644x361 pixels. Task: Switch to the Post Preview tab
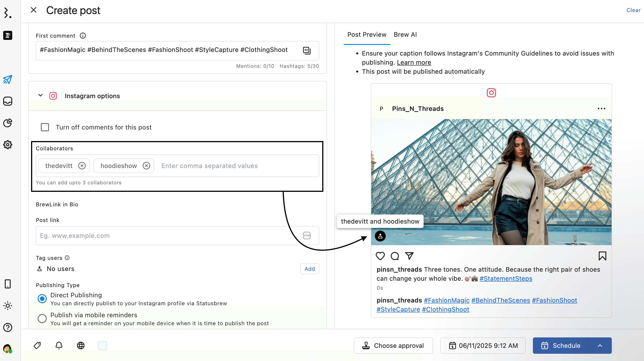(x=366, y=34)
